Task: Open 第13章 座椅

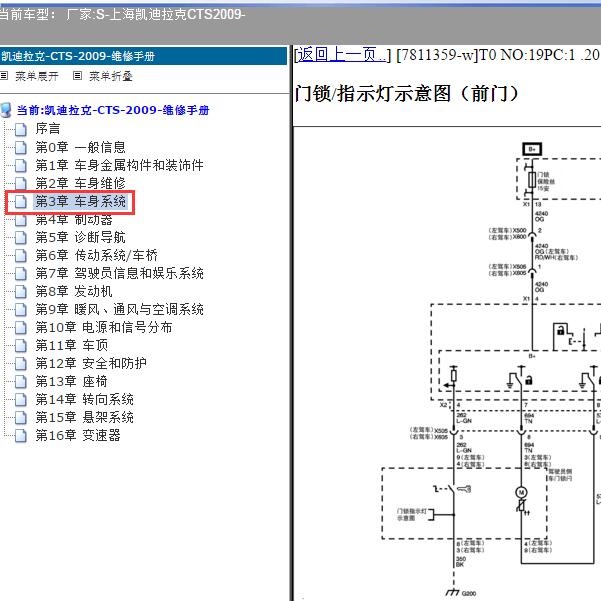Action: [x=72, y=381]
